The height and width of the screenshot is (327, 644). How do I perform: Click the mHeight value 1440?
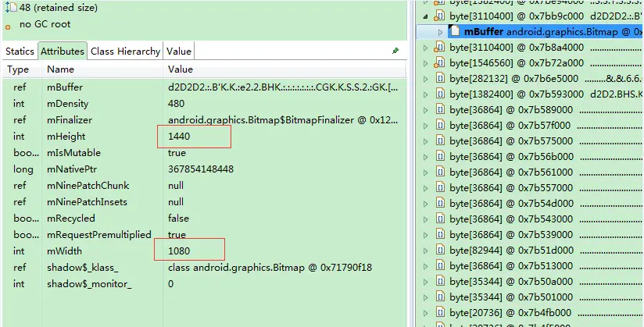point(179,137)
